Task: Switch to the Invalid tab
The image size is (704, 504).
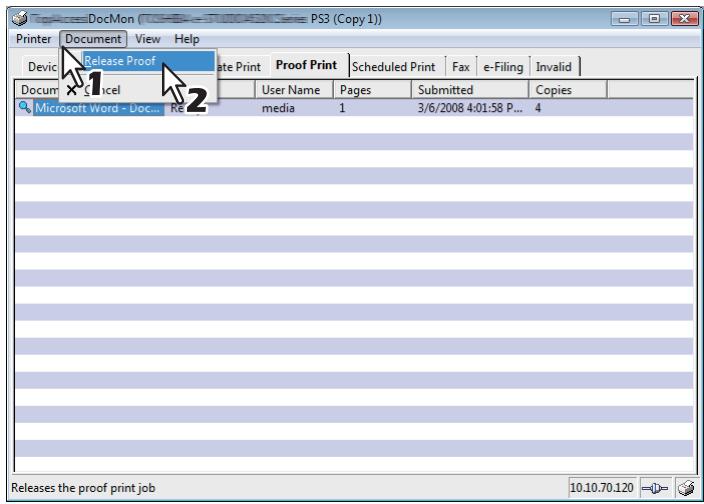Action: tap(554, 67)
